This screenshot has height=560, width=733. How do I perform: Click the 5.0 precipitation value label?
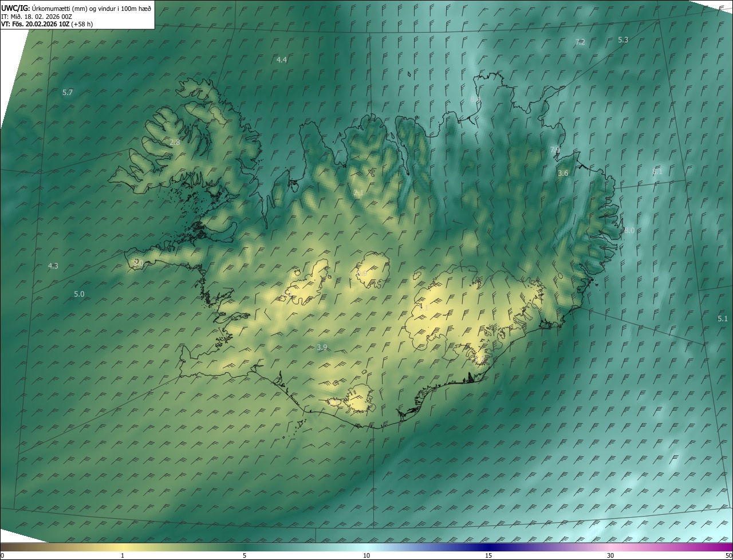pyautogui.click(x=79, y=294)
